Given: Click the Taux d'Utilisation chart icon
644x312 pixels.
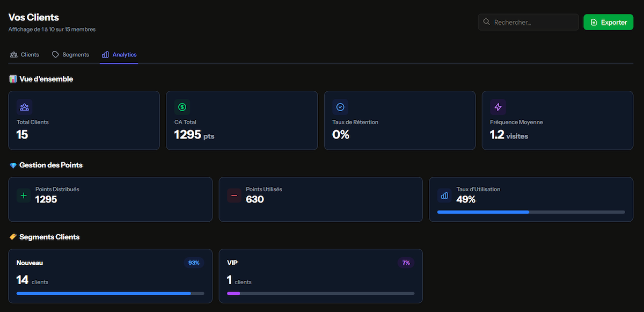Looking at the screenshot, I should 444,195.
